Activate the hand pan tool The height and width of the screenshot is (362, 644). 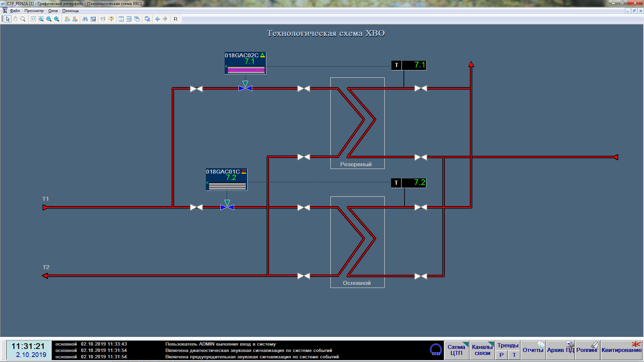click(15, 19)
